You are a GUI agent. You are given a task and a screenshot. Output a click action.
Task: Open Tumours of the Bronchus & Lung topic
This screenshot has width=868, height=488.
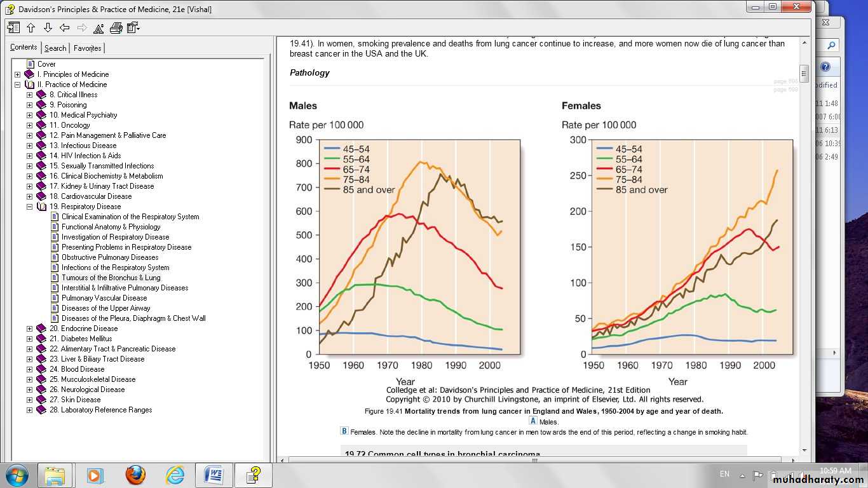click(111, 278)
